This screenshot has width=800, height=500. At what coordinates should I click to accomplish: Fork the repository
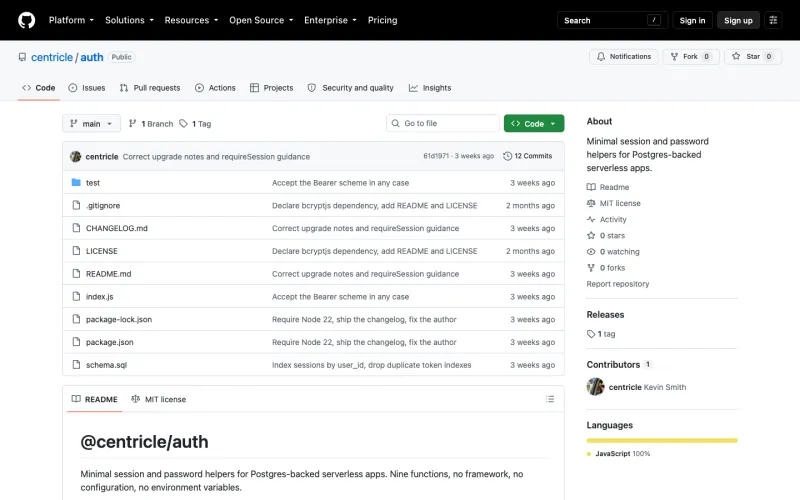click(691, 57)
